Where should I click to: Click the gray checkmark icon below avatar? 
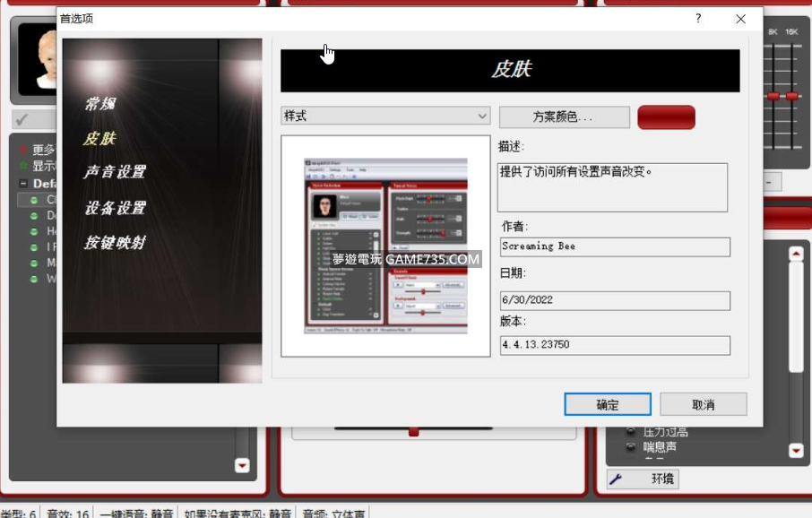coord(22,119)
